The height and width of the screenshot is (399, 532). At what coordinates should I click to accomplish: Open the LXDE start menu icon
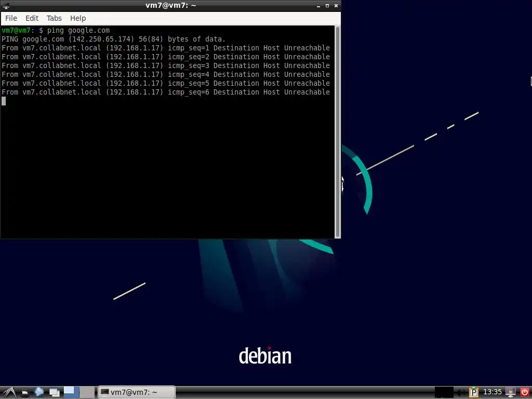coord(8,393)
